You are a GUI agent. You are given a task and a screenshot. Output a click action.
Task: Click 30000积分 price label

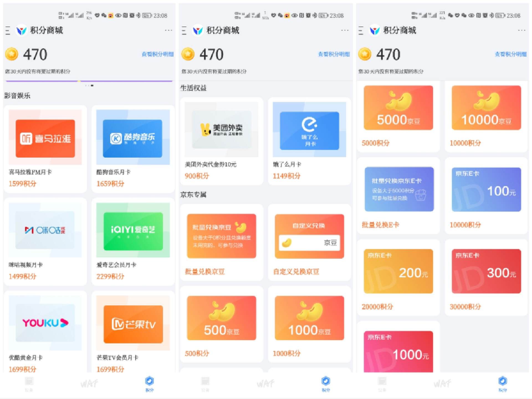pyautogui.click(x=465, y=307)
